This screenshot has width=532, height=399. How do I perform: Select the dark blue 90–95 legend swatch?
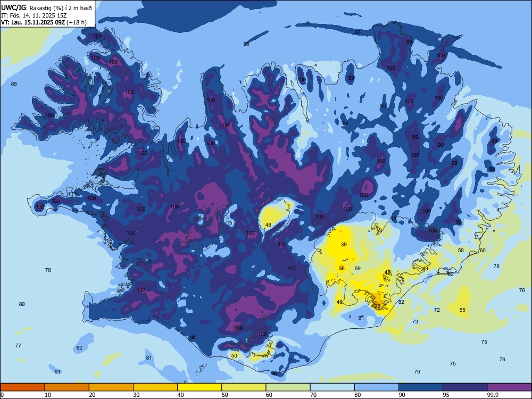pyautogui.click(x=421, y=387)
